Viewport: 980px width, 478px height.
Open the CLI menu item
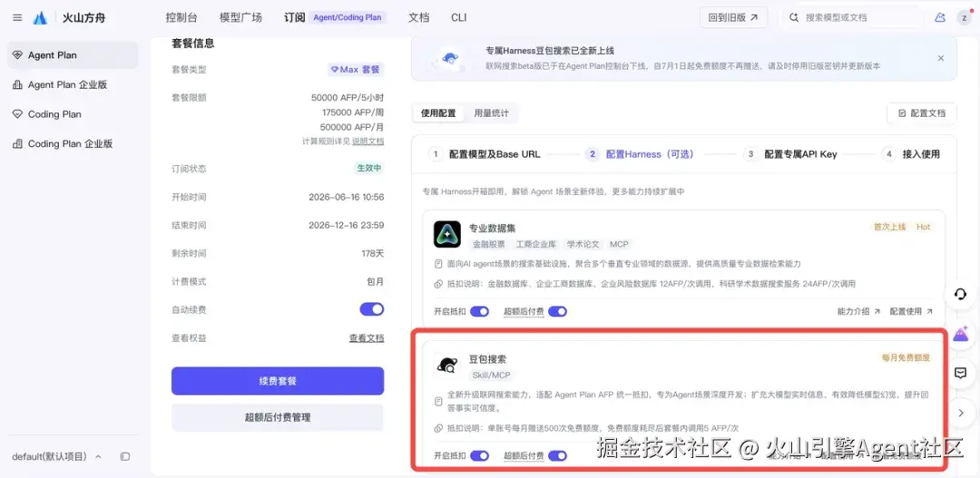tap(459, 17)
